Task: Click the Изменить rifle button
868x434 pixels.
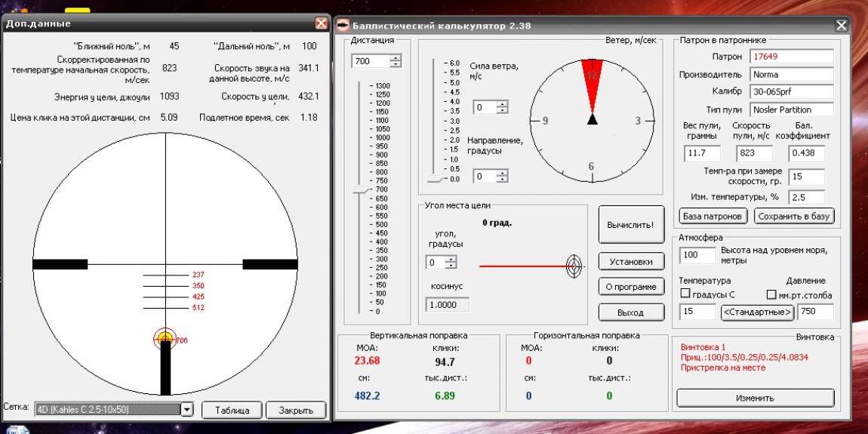Action: tap(755, 398)
